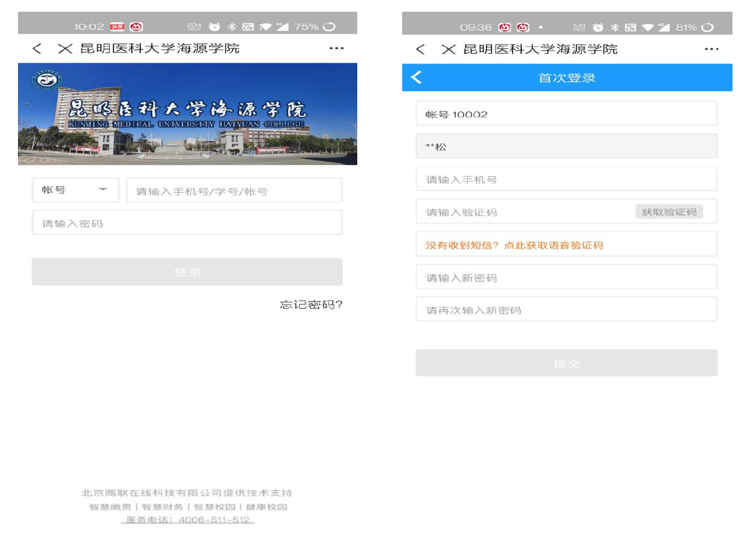The image size is (747, 560).
Task: Click the 没有收到短信 voice verification link
Action: [x=514, y=245]
